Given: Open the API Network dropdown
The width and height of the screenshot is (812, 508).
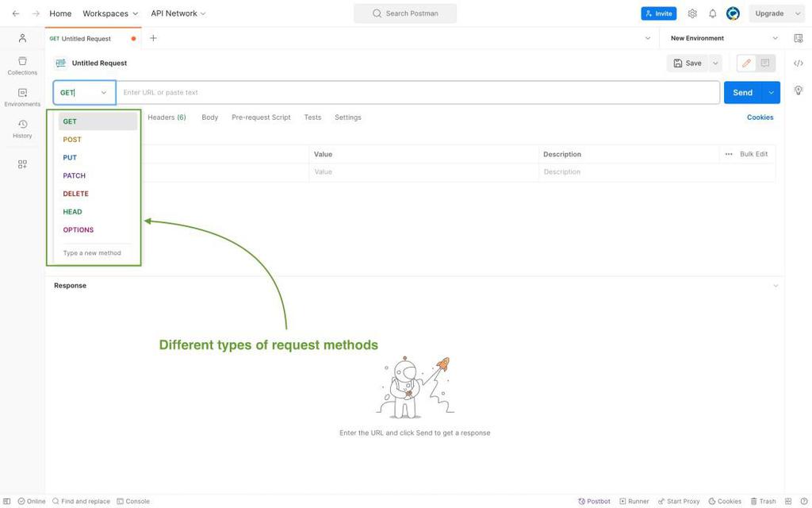Looking at the screenshot, I should pos(178,13).
